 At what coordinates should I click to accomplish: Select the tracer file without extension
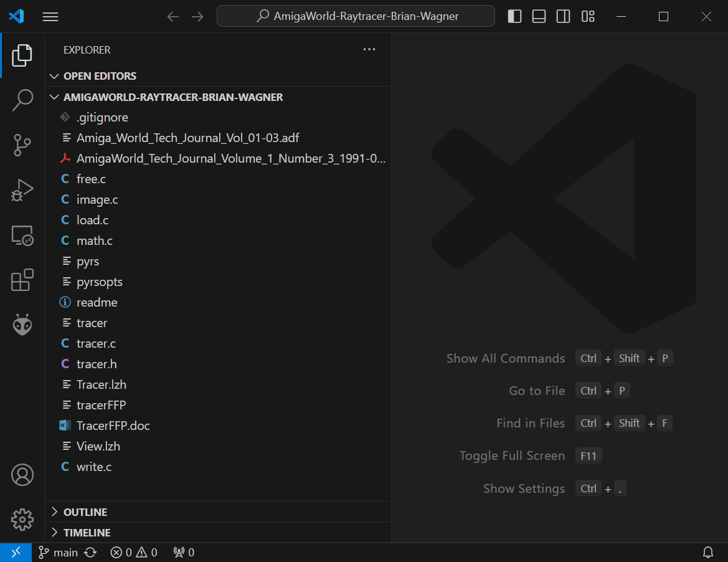pos(217,323)
